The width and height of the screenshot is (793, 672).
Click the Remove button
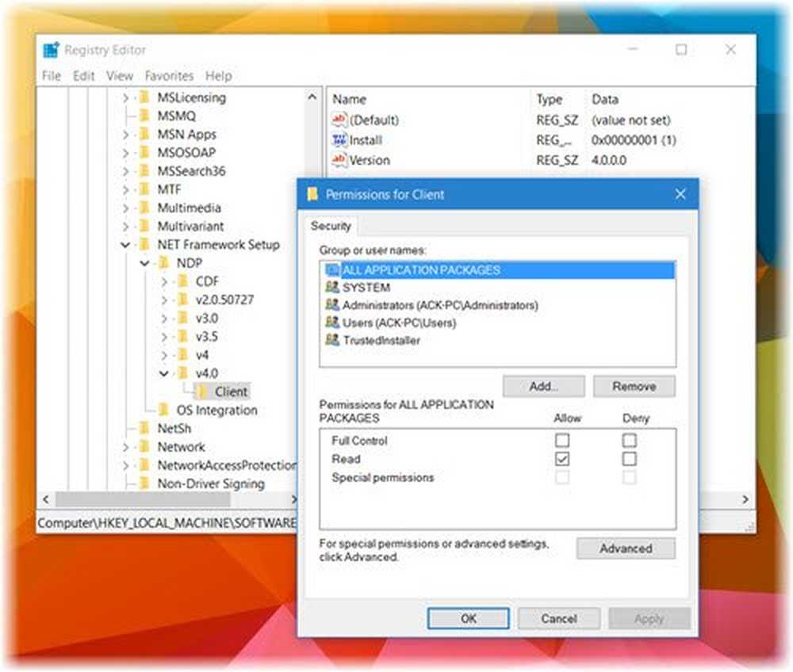coord(634,387)
